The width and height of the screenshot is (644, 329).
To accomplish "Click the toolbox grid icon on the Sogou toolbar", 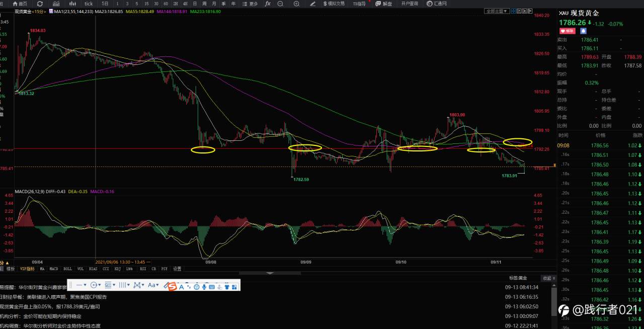I will [234, 287].
